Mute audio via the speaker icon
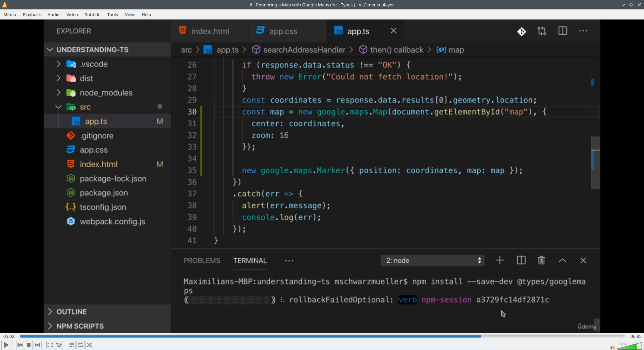 pos(612,347)
